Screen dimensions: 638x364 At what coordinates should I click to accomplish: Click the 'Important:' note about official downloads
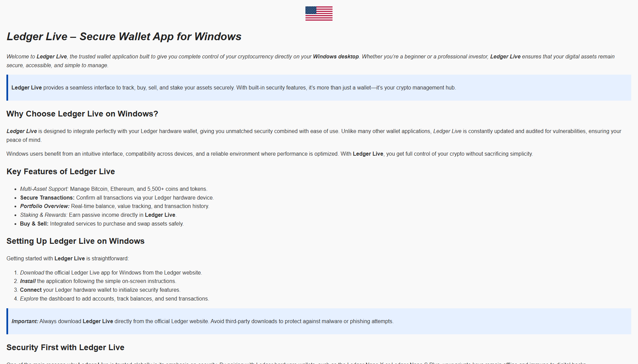point(319,321)
